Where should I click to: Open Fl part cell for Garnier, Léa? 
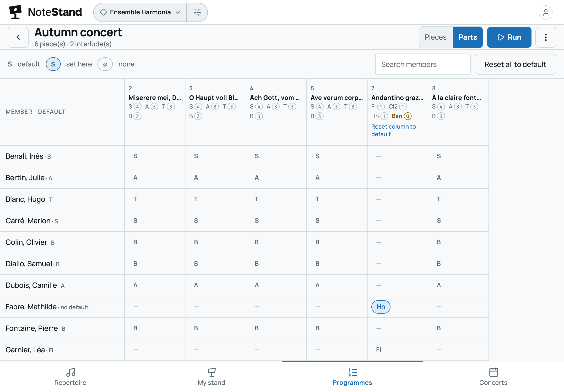pos(397,350)
